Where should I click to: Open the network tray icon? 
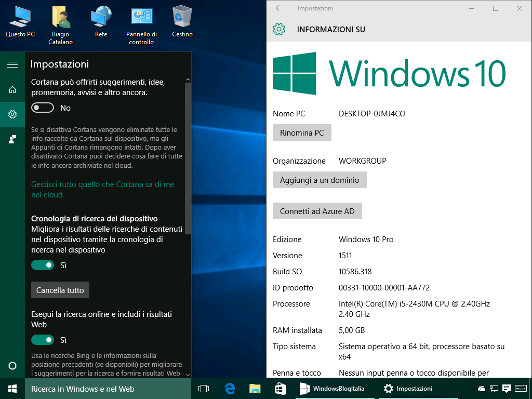494,389
